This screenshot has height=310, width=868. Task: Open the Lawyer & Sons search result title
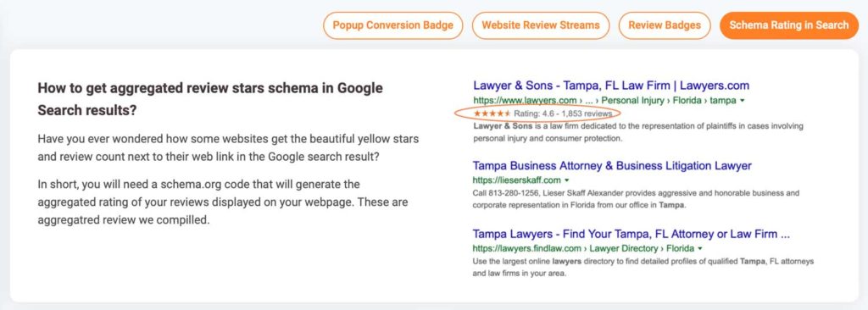[x=611, y=86]
